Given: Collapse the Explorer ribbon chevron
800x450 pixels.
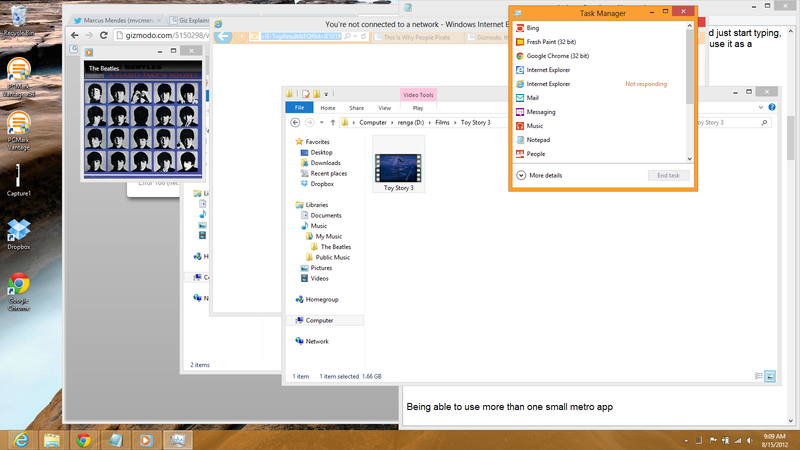Looking at the screenshot, I should [761, 107].
